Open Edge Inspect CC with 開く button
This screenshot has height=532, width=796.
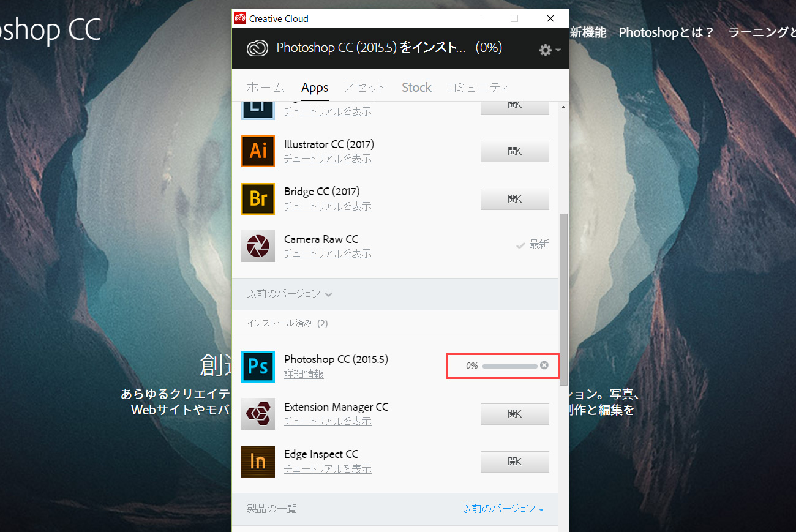[x=515, y=462]
